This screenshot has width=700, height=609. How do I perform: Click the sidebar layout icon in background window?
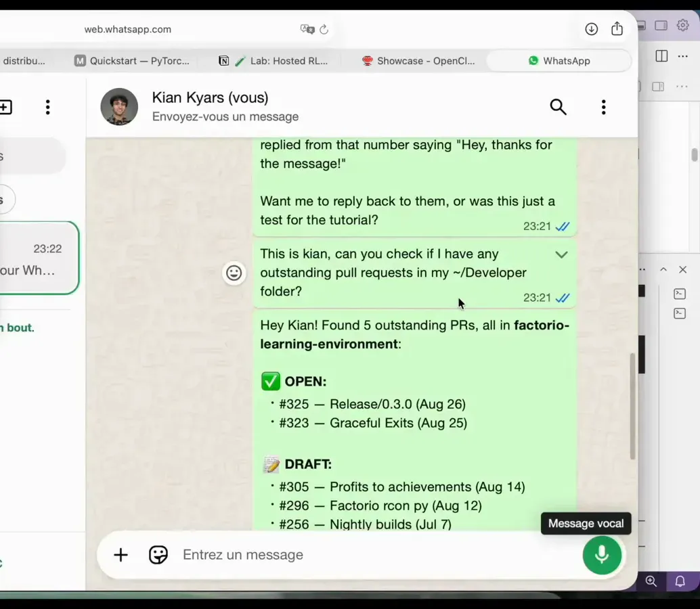point(661,26)
